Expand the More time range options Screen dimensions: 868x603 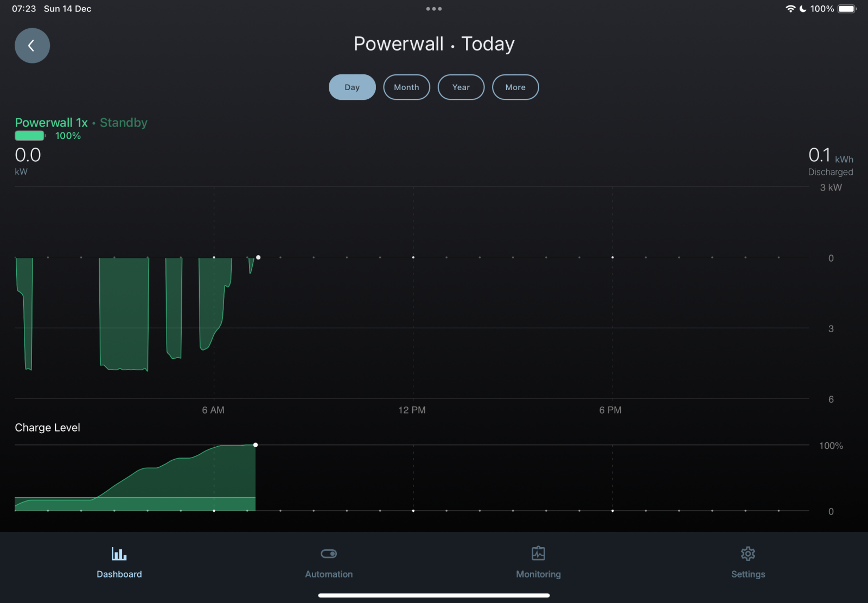(x=515, y=87)
